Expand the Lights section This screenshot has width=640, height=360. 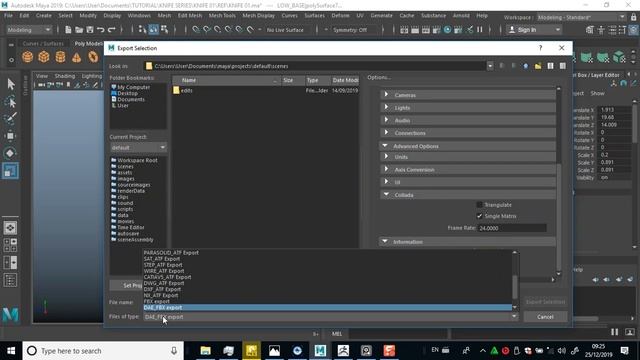[468, 107]
